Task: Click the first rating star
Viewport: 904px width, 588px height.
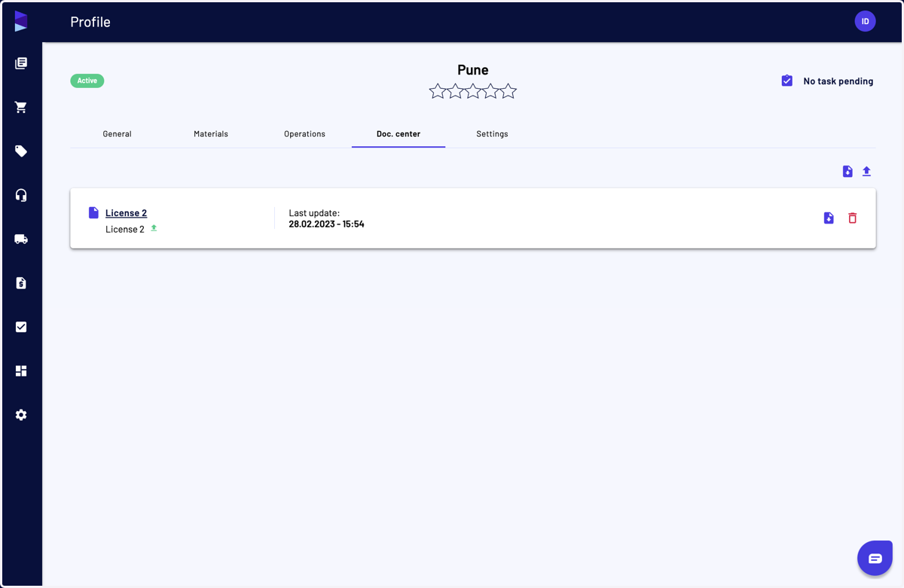Action: tap(438, 91)
